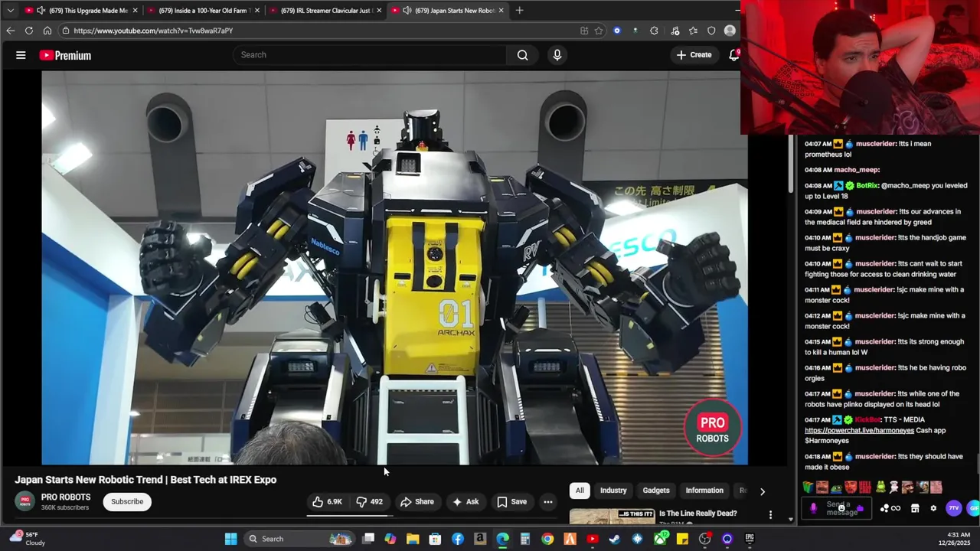Open browser extensions puzzle icon

coord(654,31)
